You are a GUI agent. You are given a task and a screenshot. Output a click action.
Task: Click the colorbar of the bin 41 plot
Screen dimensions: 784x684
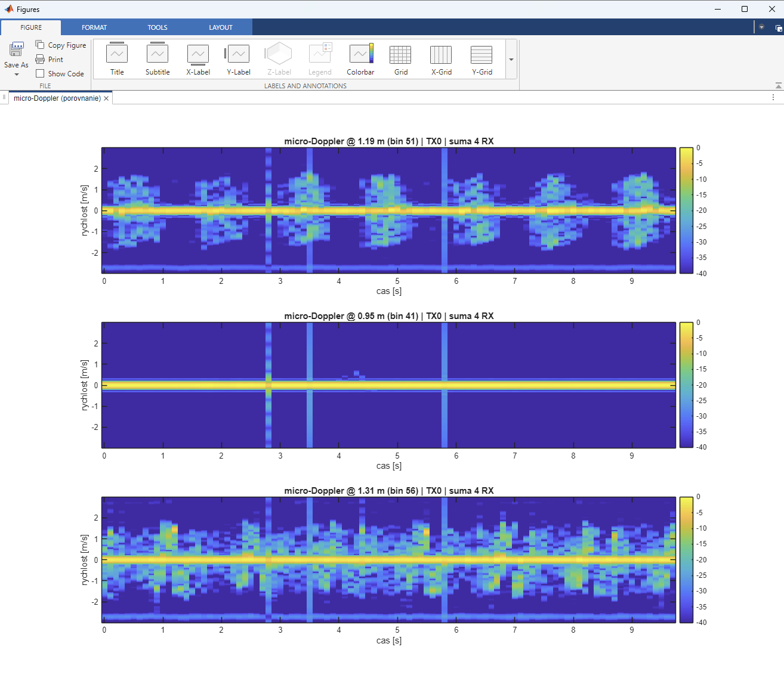pos(686,385)
